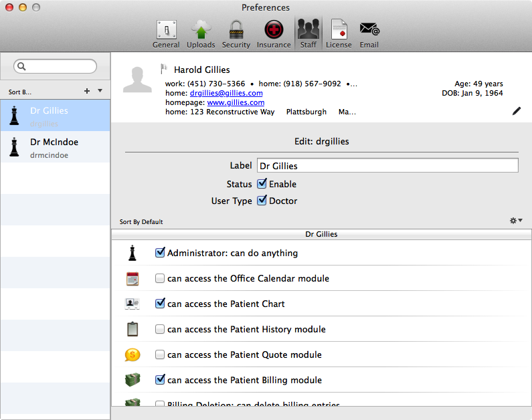Open the gear options menu

(x=516, y=221)
